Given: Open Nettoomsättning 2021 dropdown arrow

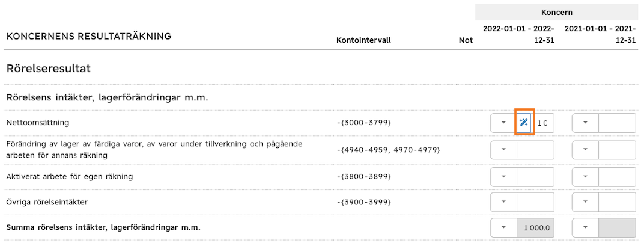Looking at the screenshot, I should pos(586,123).
